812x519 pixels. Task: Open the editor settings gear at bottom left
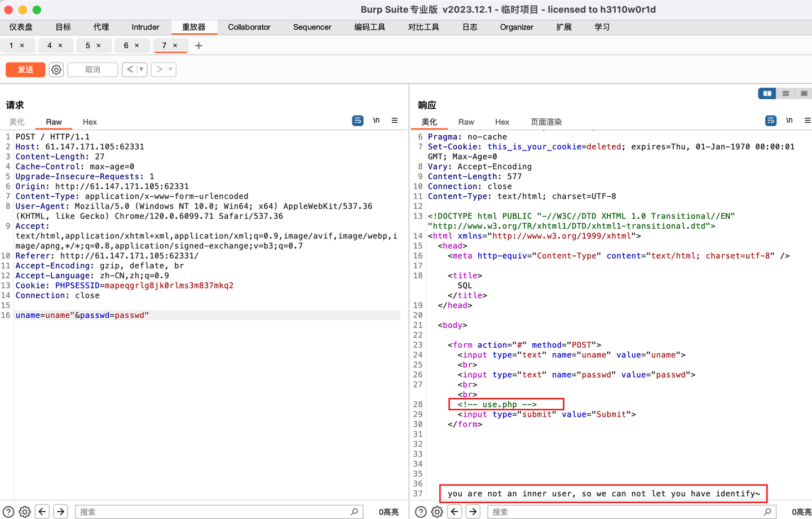pyautogui.click(x=24, y=511)
